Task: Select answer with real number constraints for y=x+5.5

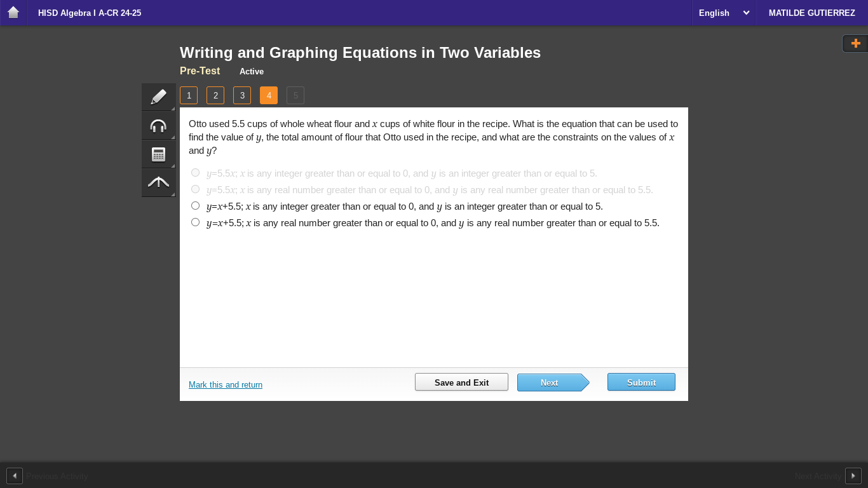Action: pyautogui.click(x=195, y=222)
